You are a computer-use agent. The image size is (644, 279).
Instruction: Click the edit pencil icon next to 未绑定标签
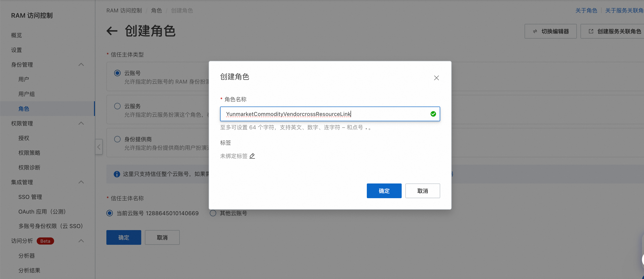[252, 156]
